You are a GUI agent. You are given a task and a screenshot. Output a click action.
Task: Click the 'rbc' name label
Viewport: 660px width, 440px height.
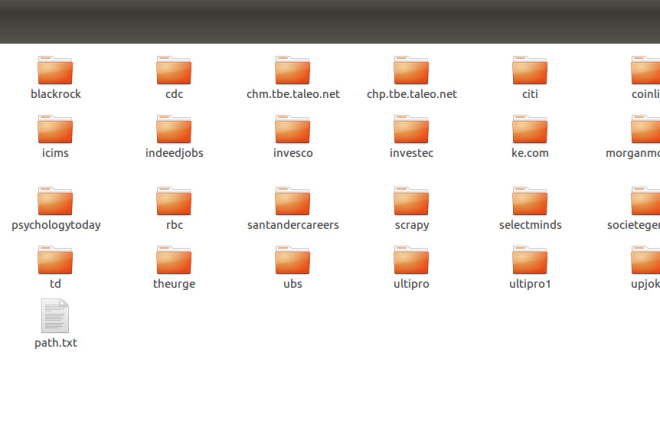pos(174,225)
